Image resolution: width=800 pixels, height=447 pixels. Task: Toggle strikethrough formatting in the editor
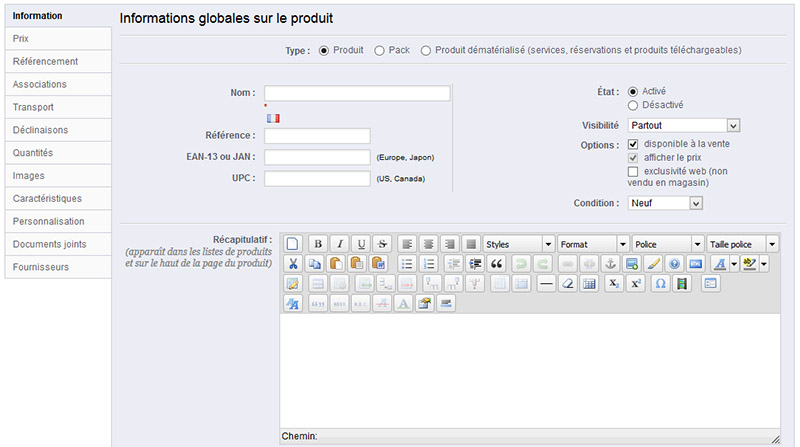(x=383, y=244)
